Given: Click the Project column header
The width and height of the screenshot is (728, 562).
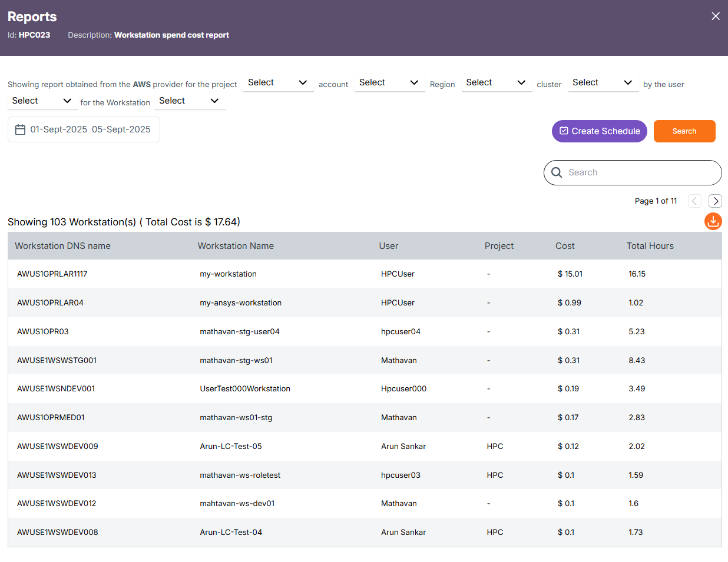Looking at the screenshot, I should point(499,246).
